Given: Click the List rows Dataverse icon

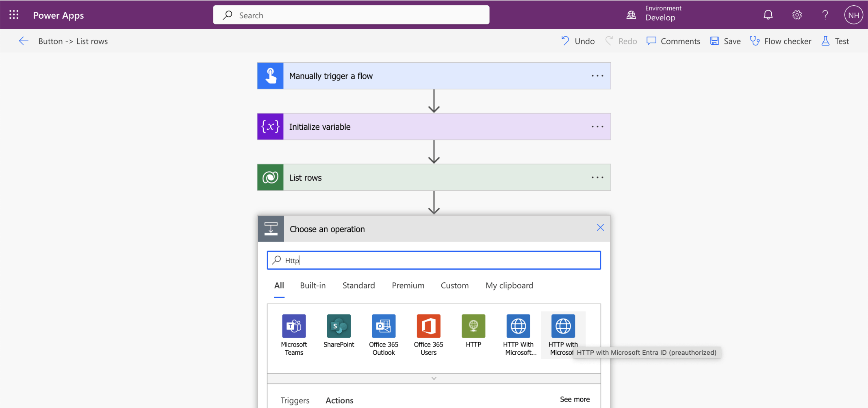Looking at the screenshot, I should 270,177.
